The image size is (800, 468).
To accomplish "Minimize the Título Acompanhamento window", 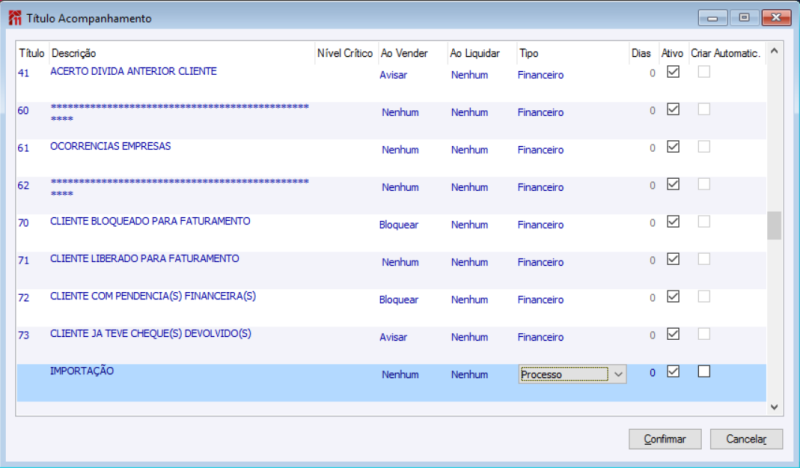I will coord(713,18).
